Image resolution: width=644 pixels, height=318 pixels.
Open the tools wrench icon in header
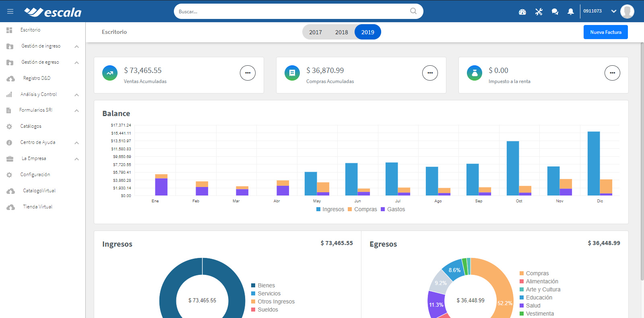click(539, 12)
